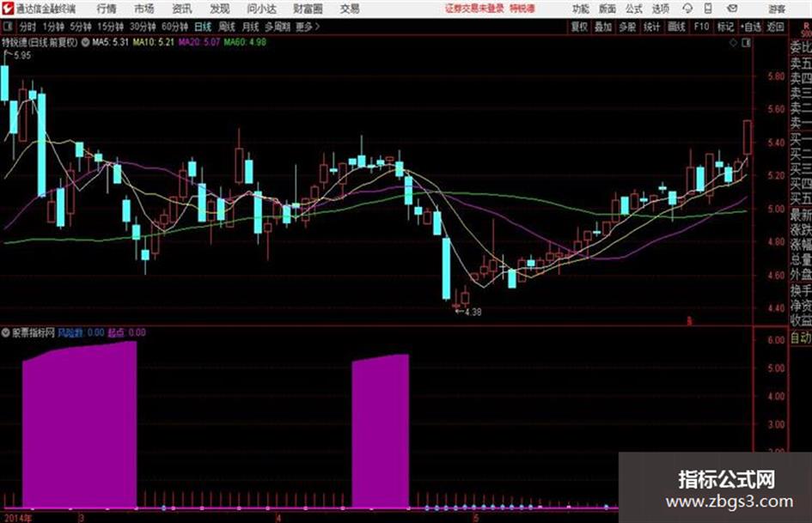Open the 公式 menu
Screen dimensions: 812x523
[x=633, y=9]
